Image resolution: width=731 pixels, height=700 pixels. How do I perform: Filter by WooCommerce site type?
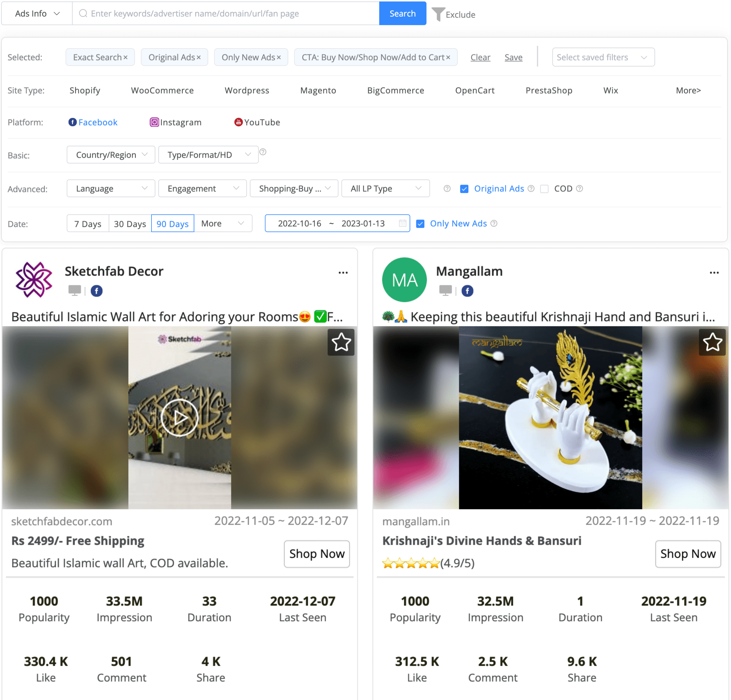[162, 91]
